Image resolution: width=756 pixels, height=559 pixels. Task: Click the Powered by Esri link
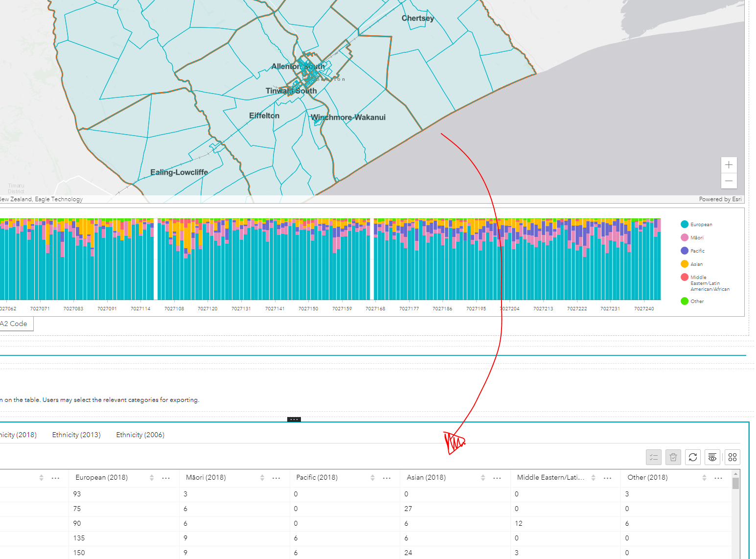(x=720, y=199)
